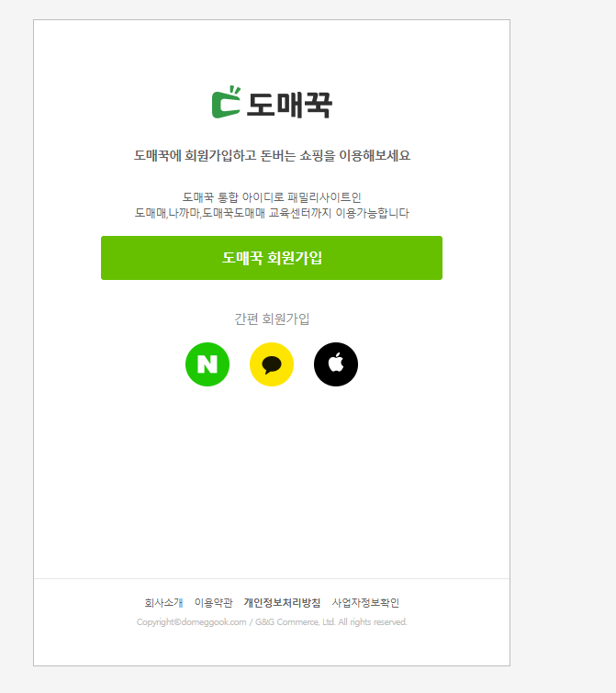Click the G&G Commerce, Ltd. text
Viewport: 616px width, 693px height.
[296, 622]
